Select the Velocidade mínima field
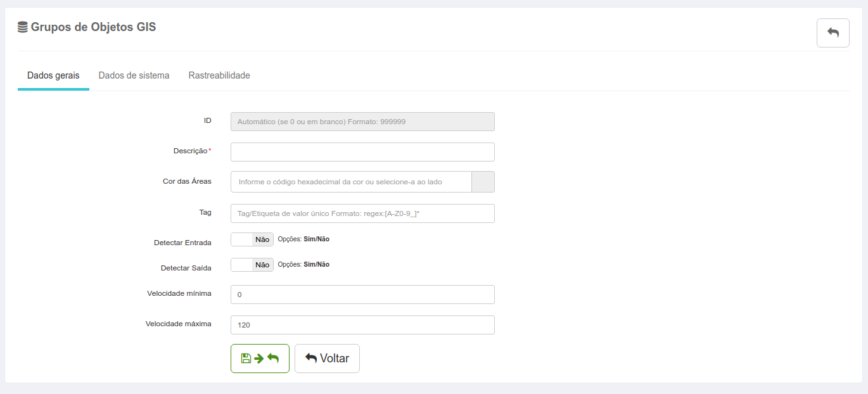Viewport: 868px width, 394px height. point(362,295)
